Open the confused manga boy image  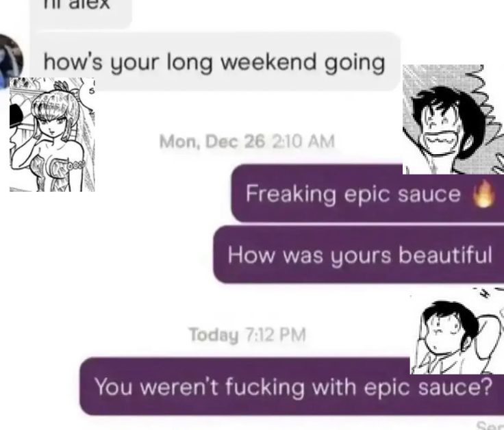(x=457, y=330)
